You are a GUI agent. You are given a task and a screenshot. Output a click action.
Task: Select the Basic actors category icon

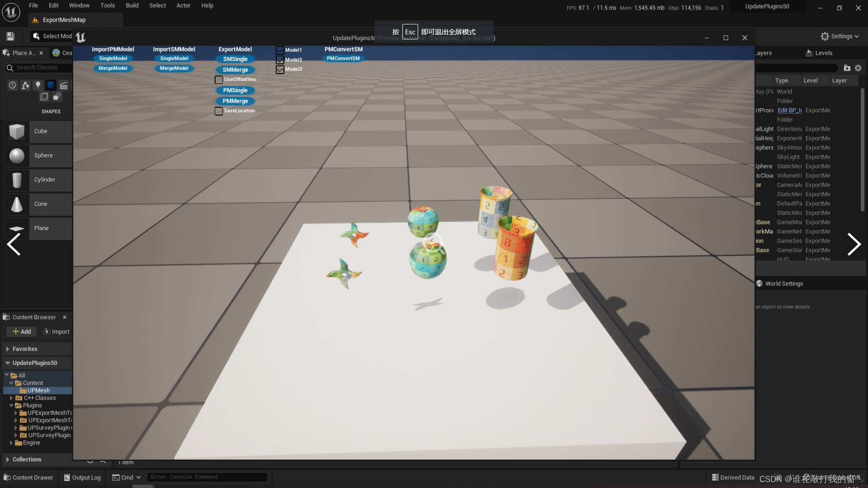[x=25, y=85]
